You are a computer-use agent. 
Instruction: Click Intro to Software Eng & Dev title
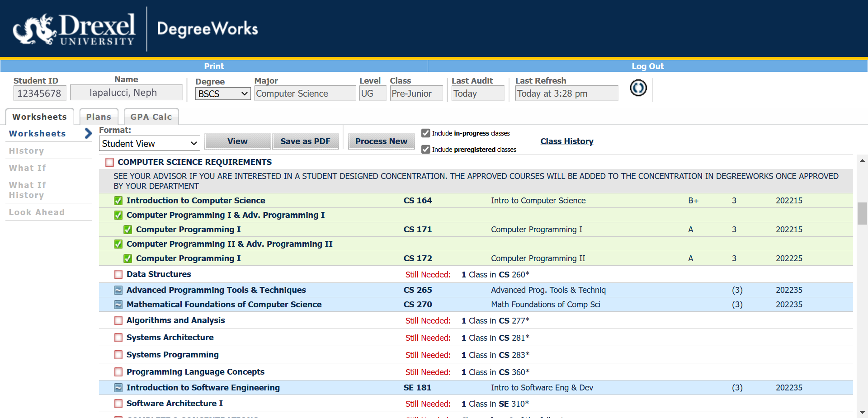(542, 388)
